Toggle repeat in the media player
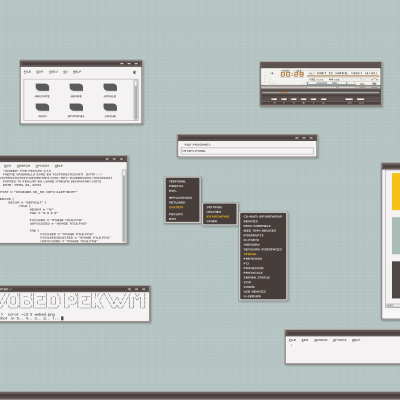The width and height of the screenshot is (400, 400). [x=360, y=99]
